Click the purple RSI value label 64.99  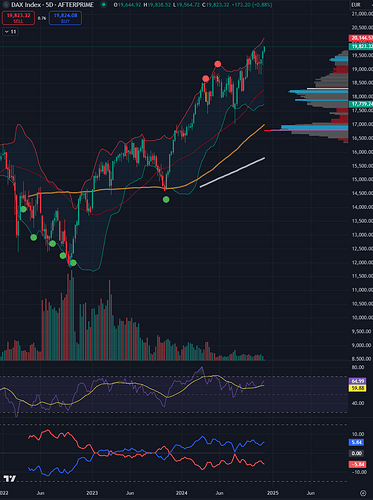(357, 381)
